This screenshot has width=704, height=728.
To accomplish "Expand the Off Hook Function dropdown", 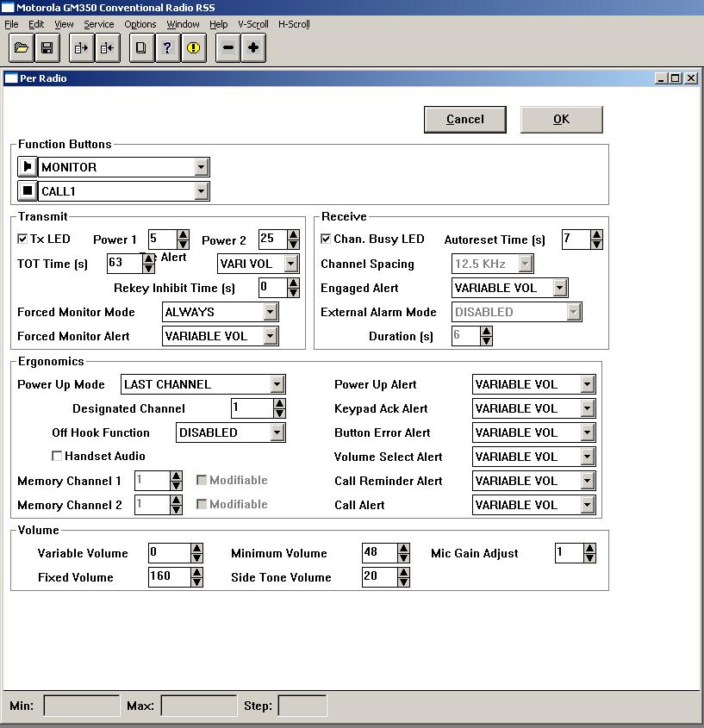I will point(277,432).
